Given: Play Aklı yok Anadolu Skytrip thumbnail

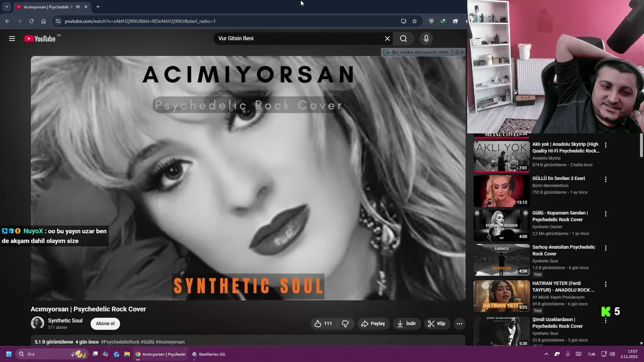Looking at the screenshot, I should tap(502, 157).
